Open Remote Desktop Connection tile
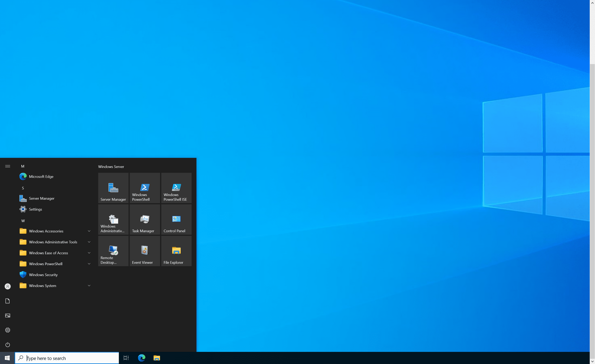This screenshot has height=364, width=595. 113,251
